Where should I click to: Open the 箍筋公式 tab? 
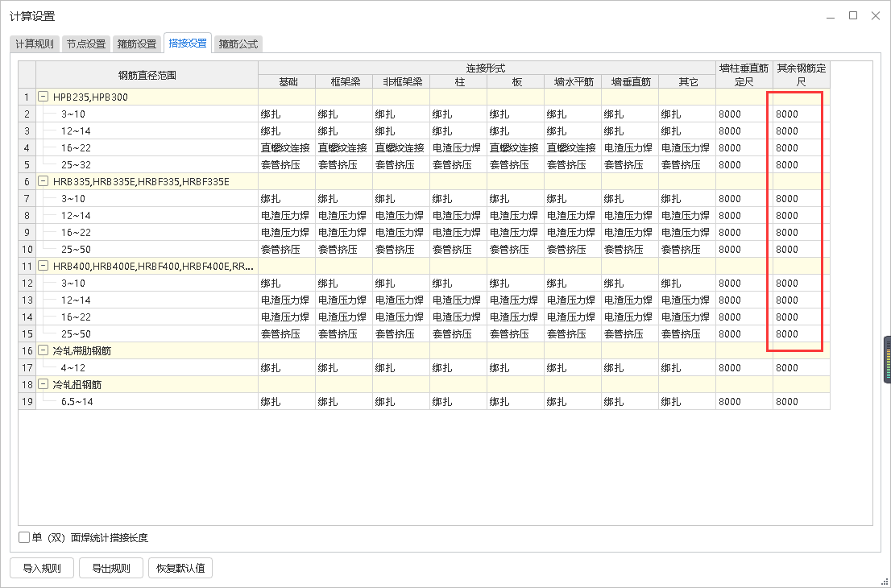[238, 43]
